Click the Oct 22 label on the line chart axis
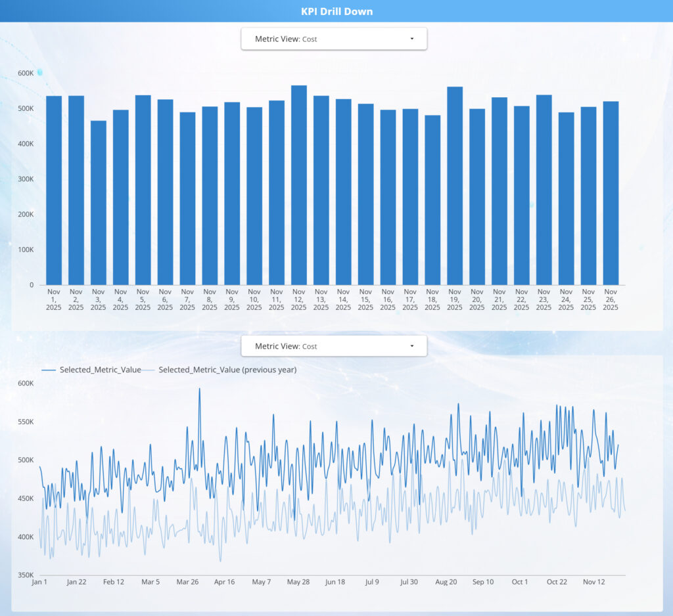Image resolution: width=673 pixels, height=616 pixels. pyautogui.click(x=557, y=582)
